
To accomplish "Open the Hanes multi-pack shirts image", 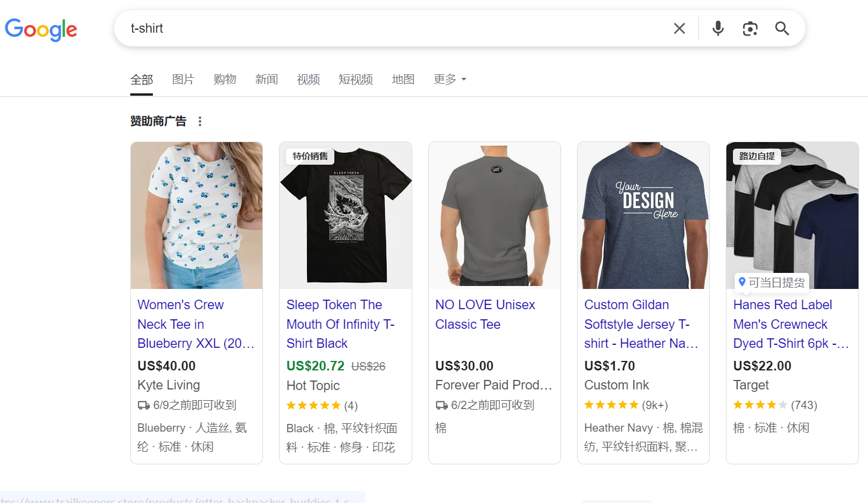I will 792,215.
